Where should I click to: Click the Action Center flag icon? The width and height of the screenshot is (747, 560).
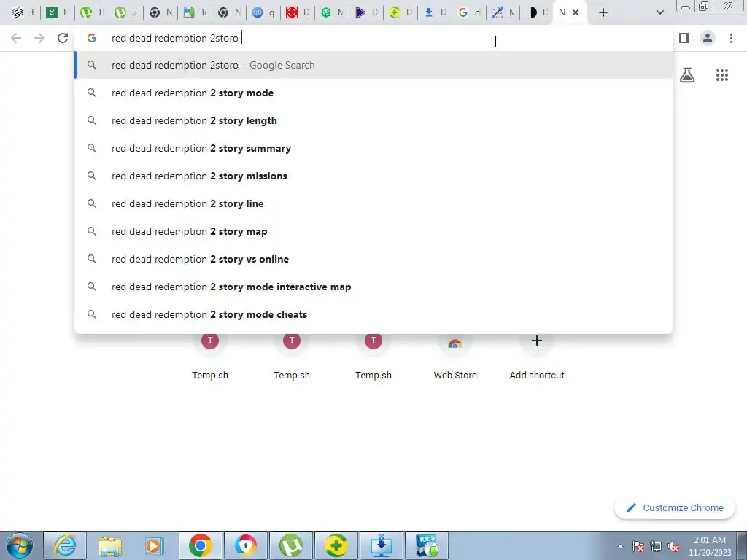click(638, 546)
